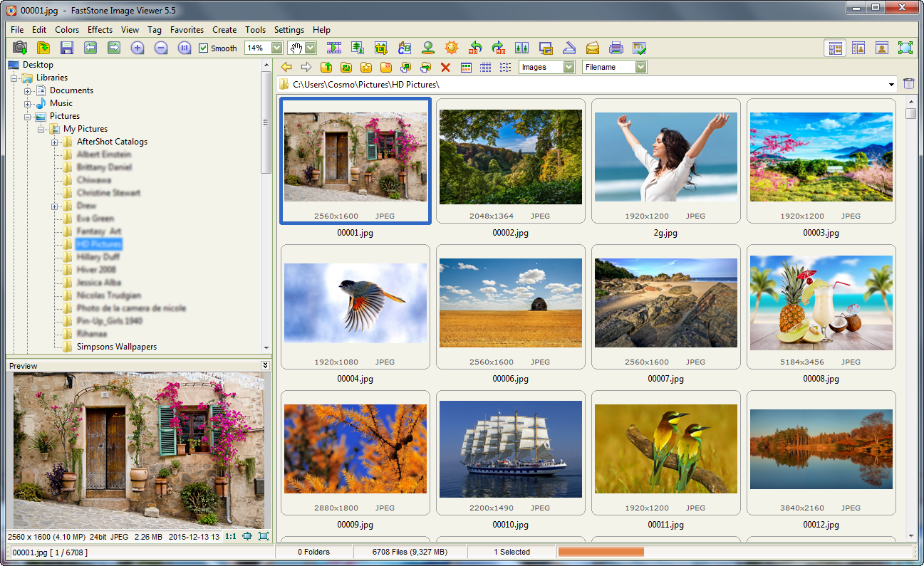Open the 14% zoom level dropdown
The image size is (924, 566).
coord(276,48)
